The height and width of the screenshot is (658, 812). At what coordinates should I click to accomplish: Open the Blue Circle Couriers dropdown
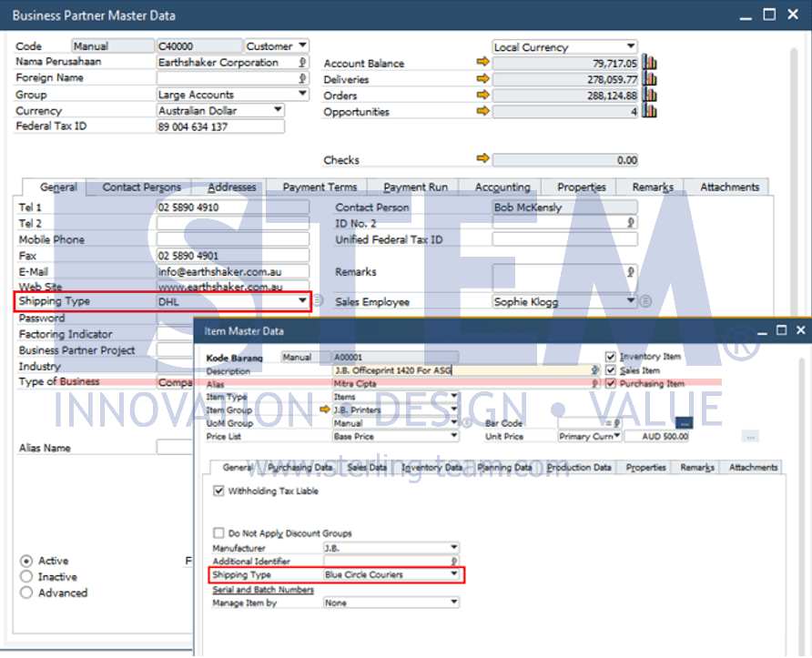(x=453, y=574)
